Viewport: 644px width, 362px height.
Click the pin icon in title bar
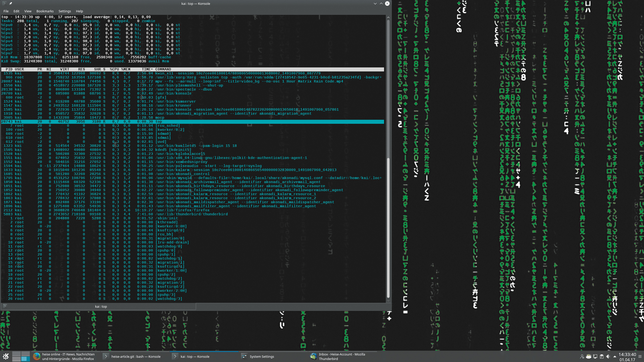pyautogui.click(x=11, y=4)
